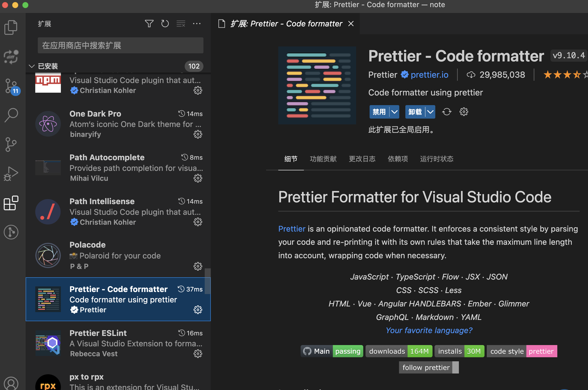This screenshot has width=588, height=390.
Task: Click the Prettier extension logo image
Action: (x=317, y=85)
